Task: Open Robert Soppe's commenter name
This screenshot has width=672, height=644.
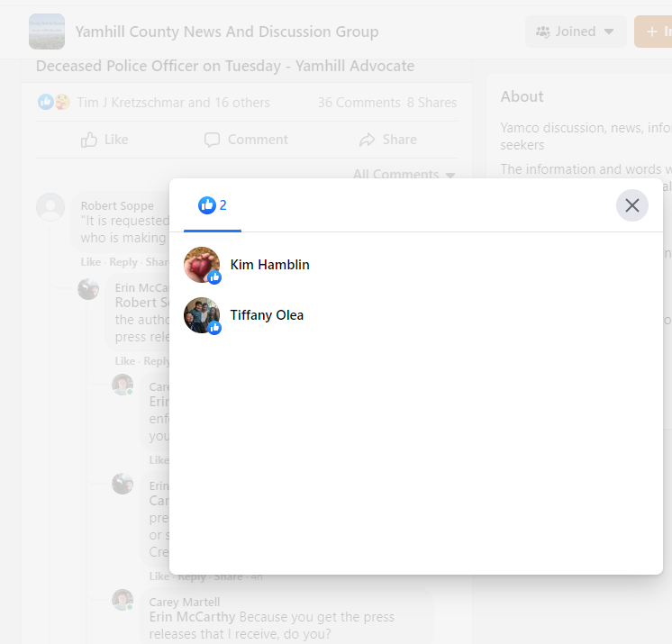Action: pos(117,205)
